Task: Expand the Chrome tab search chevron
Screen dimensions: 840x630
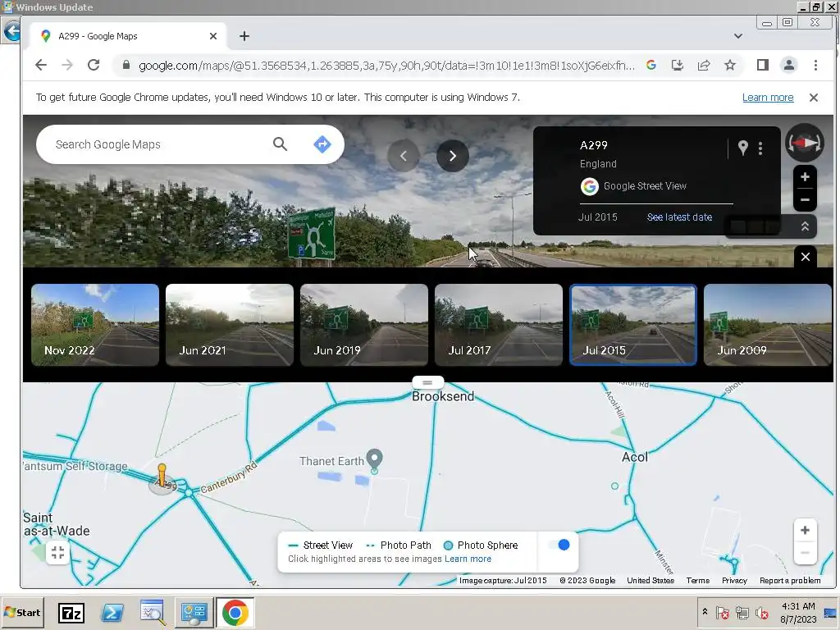Action: [738, 36]
